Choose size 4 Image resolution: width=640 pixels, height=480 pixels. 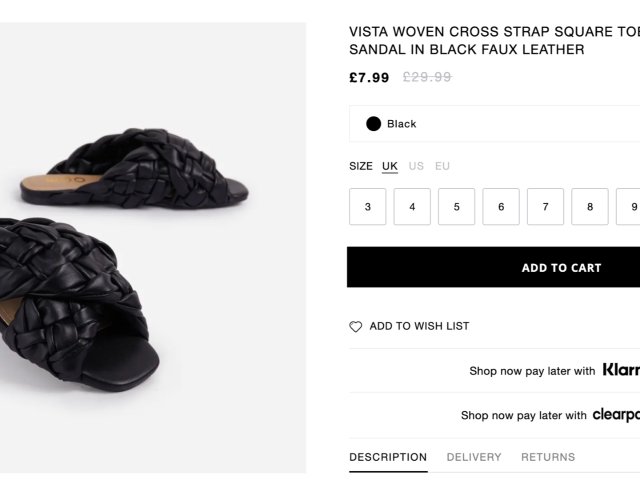pos(412,207)
